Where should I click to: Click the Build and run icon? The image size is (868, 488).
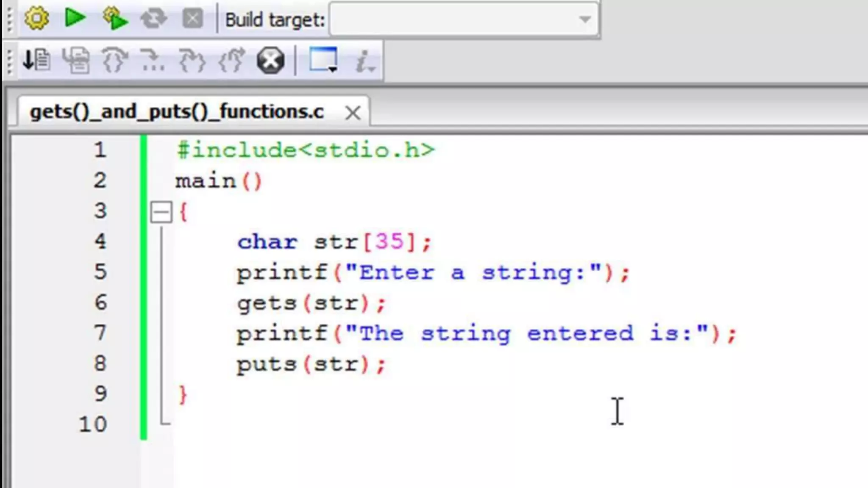(x=115, y=19)
